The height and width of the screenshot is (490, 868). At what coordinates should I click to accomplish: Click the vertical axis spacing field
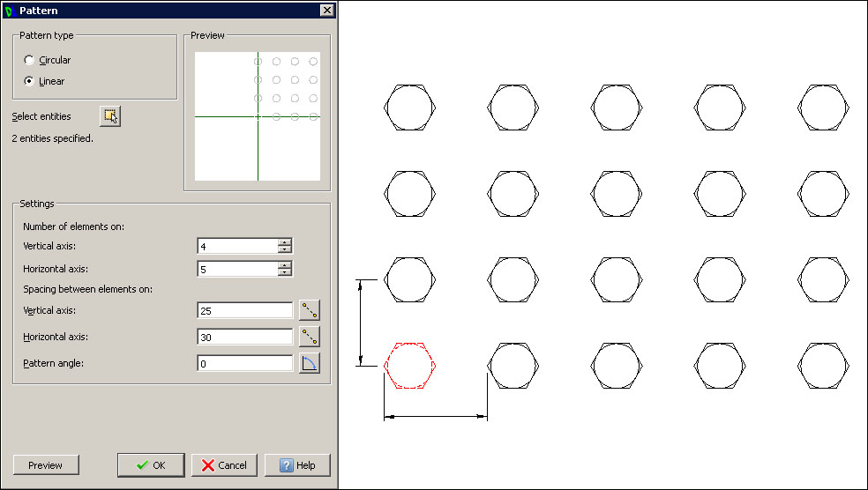click(x=244, y=310)
